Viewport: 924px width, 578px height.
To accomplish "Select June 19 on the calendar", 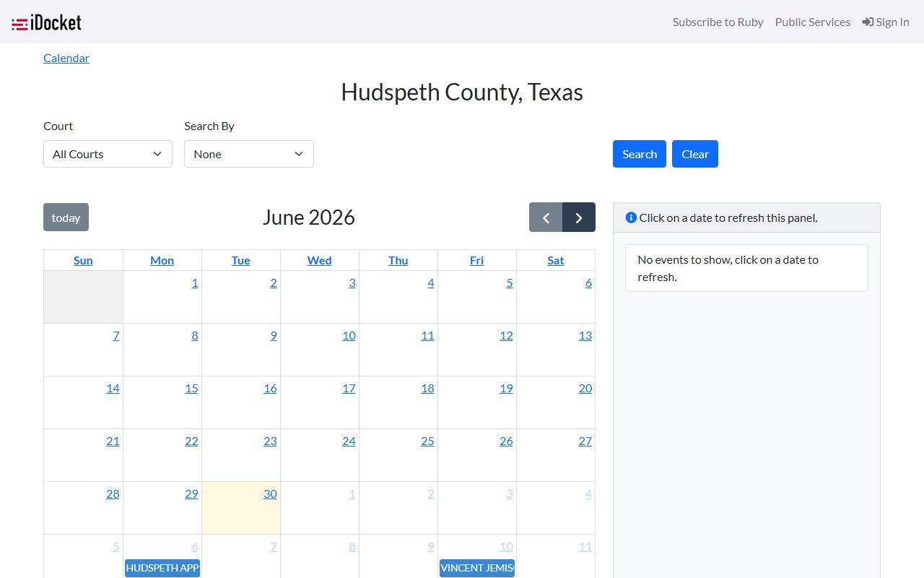I will click(506, 388).
